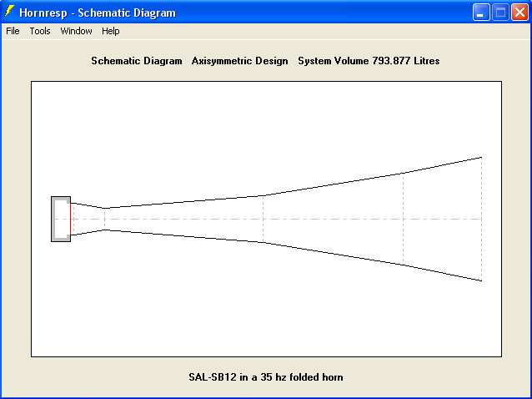Click the 'Axisymmetric Design' label
The height and width of the screenshot is (399, 532).
point(239,61)
